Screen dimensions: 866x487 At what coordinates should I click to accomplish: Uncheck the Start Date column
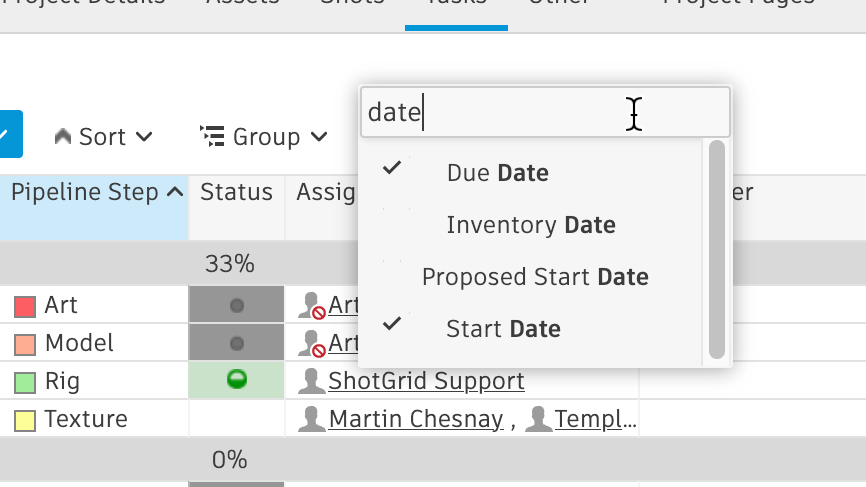coord(503,329)
